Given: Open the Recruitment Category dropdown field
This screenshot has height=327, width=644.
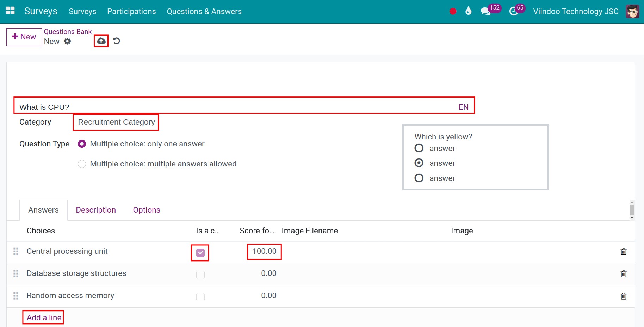Looking at the screenshot, I should pyautogui.click(x=116, y=122).
